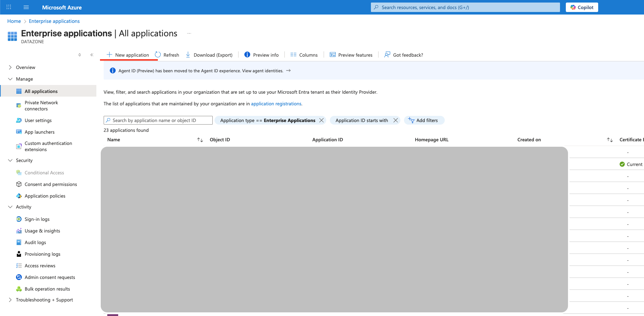
Task: Select All applications in sidebar
Action: click(48, 91)
